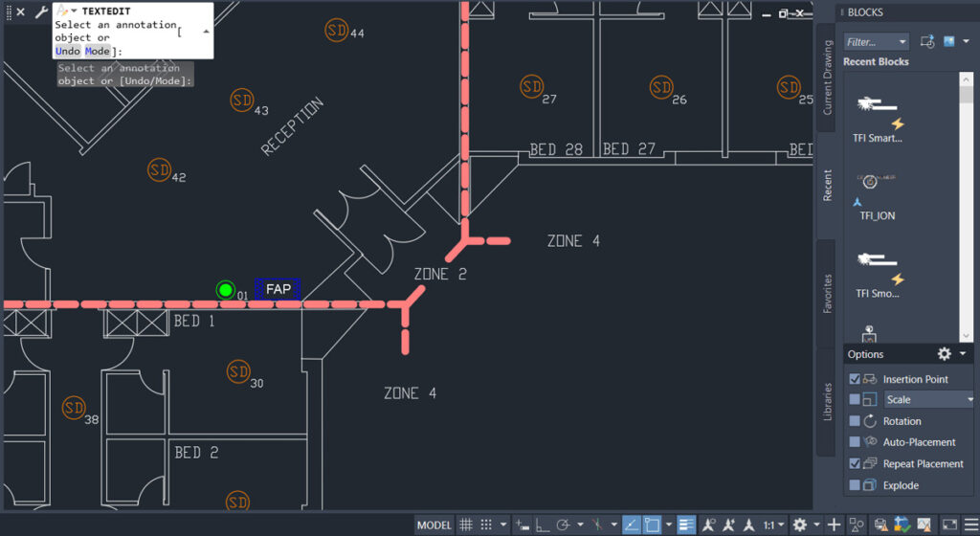Open Workspace Switching gear in status bar

pos(800,525)
